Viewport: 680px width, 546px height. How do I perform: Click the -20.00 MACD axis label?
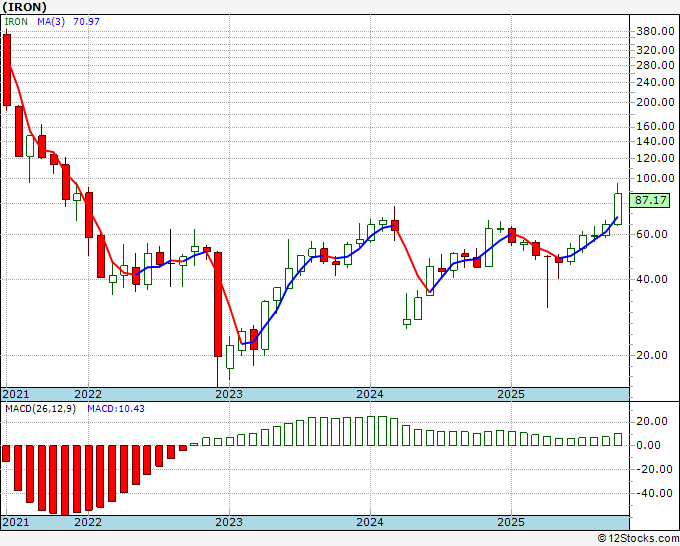(x=655, y=469)
